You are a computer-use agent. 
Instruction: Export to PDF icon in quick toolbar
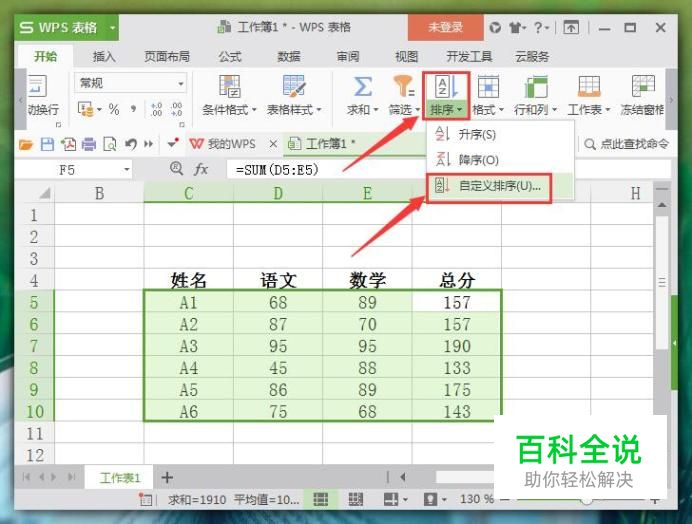[x=68, y=144]
